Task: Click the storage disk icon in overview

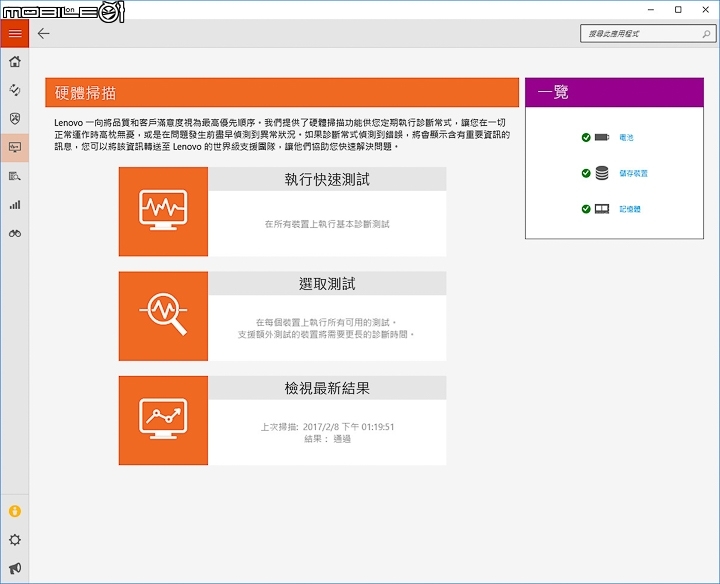Action: [602, 173]
